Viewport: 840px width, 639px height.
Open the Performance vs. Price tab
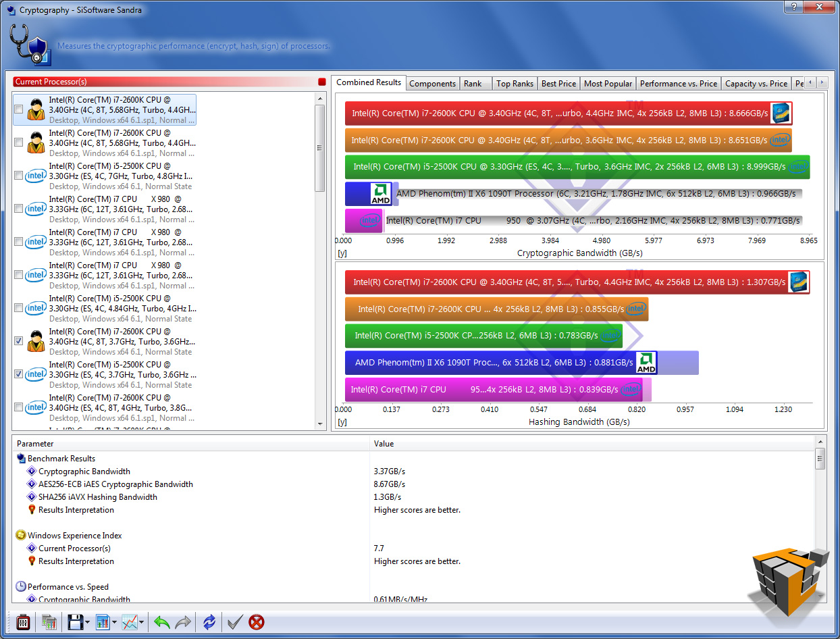[679, 84]
